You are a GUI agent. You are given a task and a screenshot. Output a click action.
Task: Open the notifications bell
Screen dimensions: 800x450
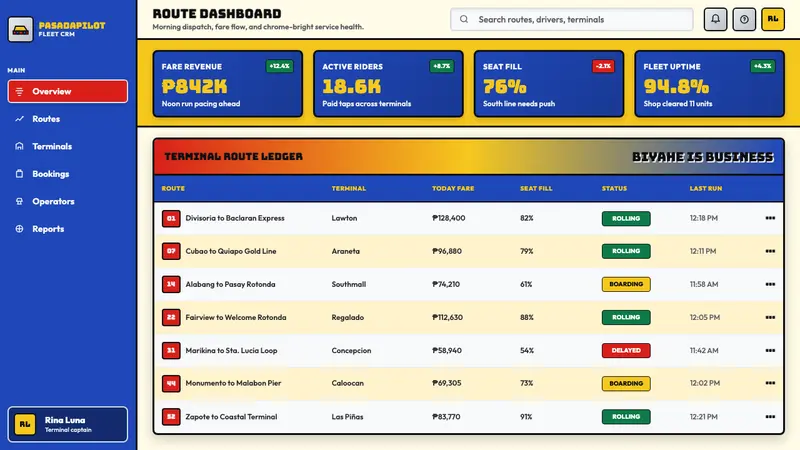click(x=715, y=19)
